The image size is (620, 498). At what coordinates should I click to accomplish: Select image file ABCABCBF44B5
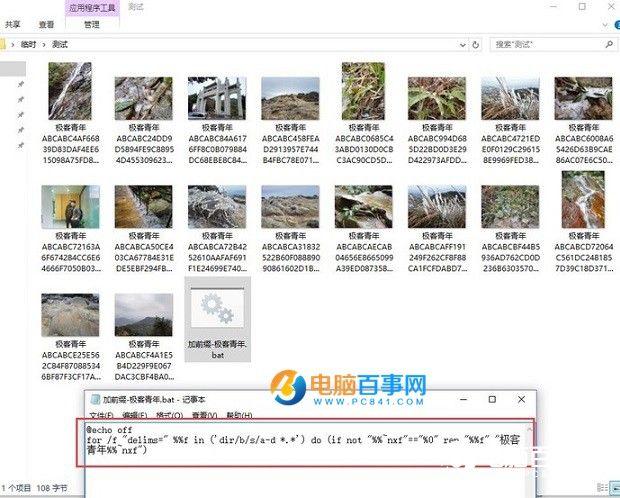click(510, 207)
